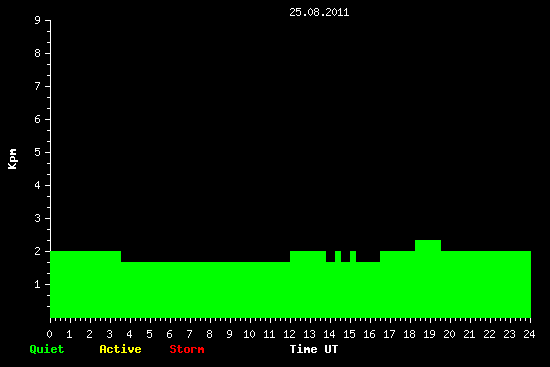This screenshot has width=550, height=367.
Task: Click hour 12 on the time axis
Action: coord(289,334)
